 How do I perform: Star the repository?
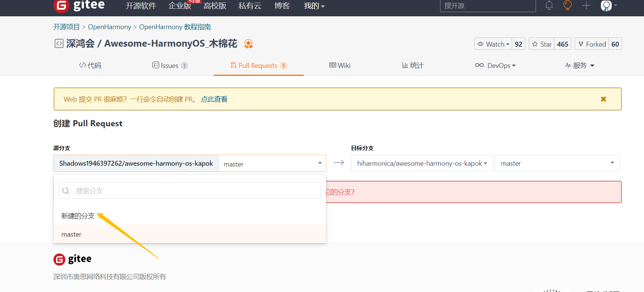pyautogui.click(x=542, y=44)
